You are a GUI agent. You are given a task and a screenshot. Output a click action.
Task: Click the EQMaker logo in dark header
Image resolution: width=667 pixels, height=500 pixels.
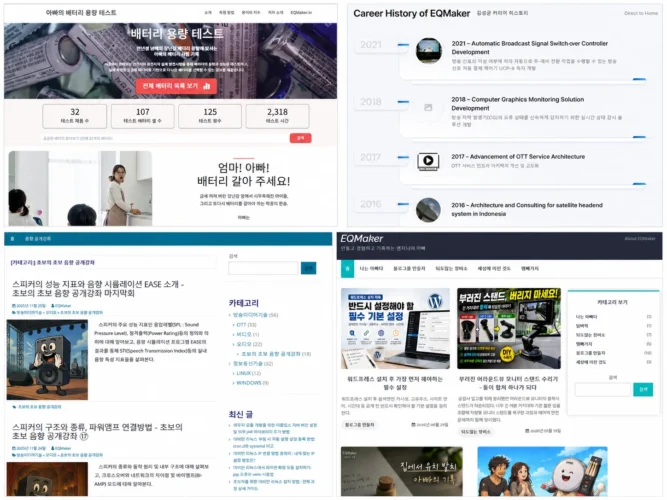361,238
